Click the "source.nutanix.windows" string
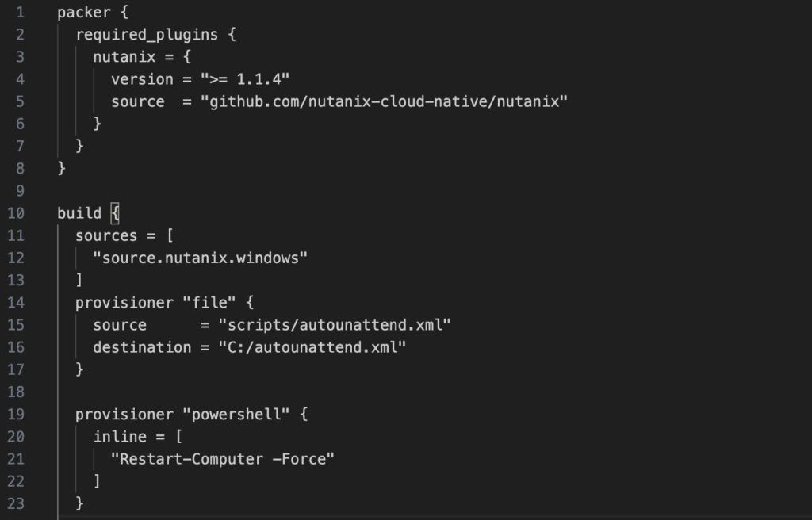Image resolution: width=812 pixels, height=520 pixels. 200,258
